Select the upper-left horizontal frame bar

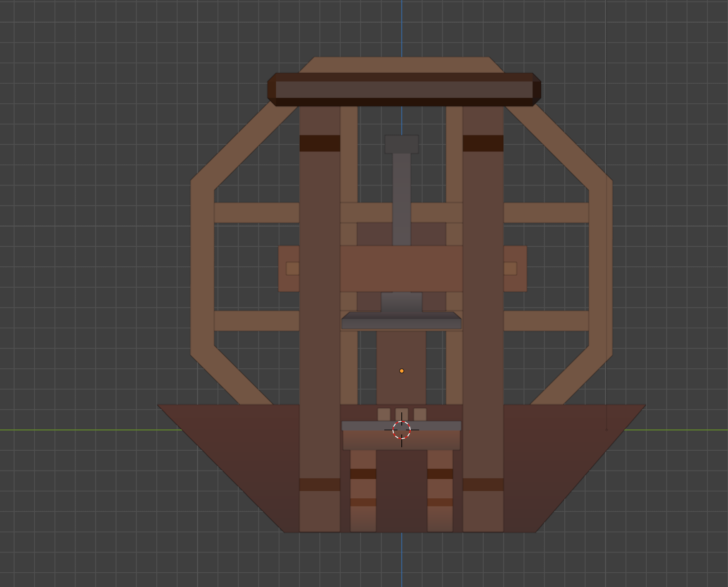point(257,213)
